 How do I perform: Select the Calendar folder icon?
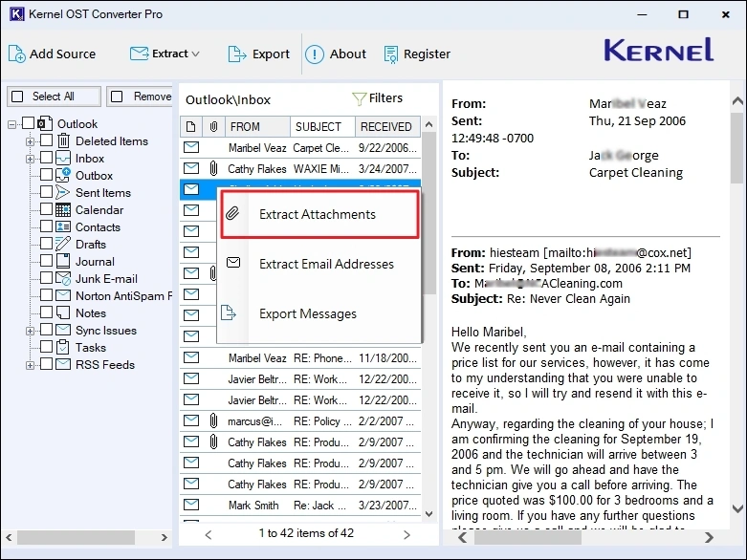(x=63, y=210)
